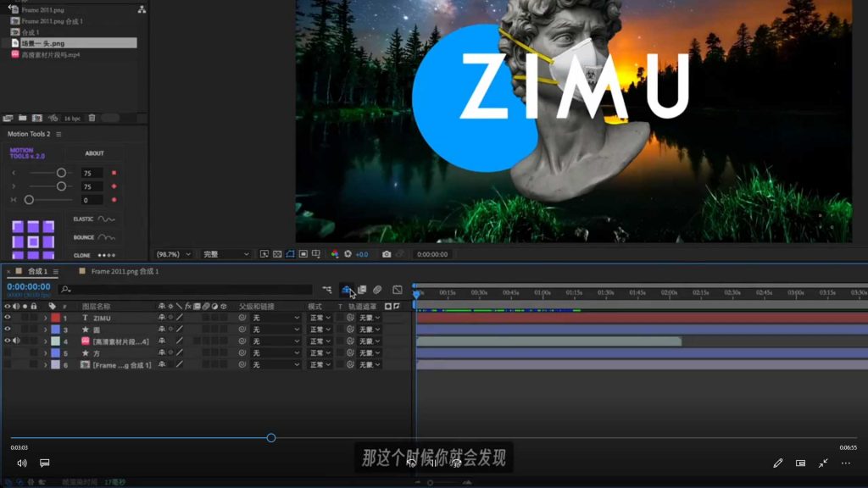Open the Motion Tools 2 panel menu

(x=58, y=134)
